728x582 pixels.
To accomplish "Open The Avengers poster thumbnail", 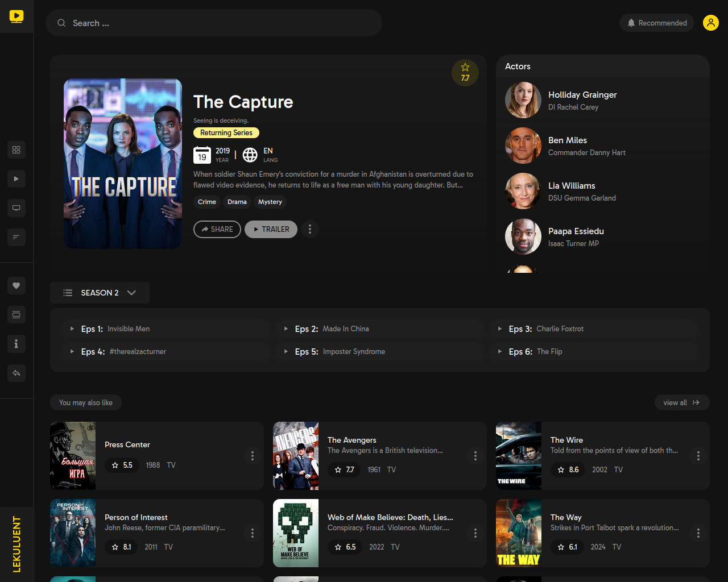I will click(296, 456).
